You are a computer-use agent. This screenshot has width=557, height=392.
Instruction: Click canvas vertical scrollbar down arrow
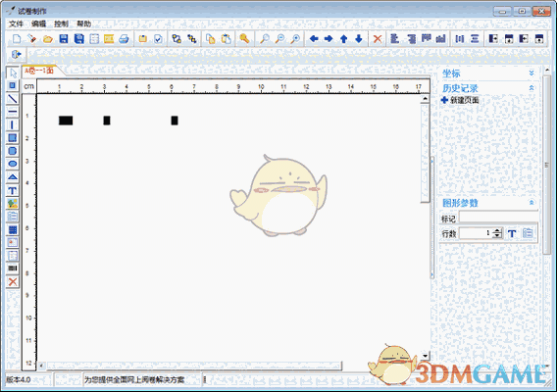click(x=426, y=356)
